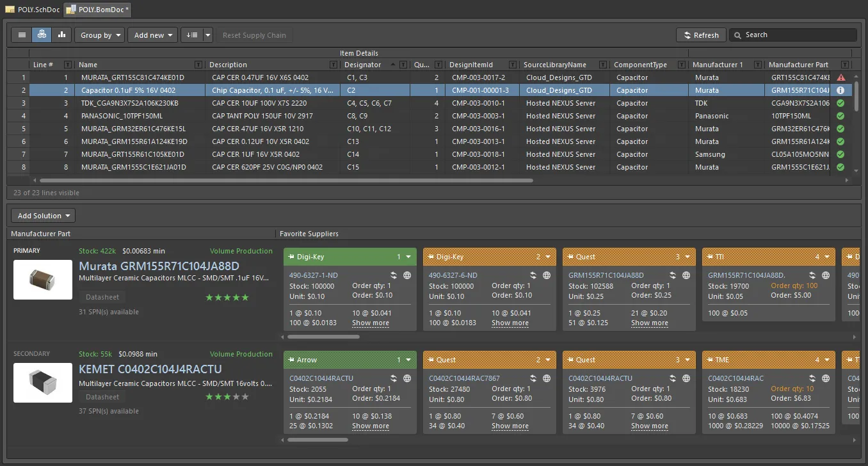868x466 pixels.
Task: Click the sort order icon button
Action: (192, 35)
